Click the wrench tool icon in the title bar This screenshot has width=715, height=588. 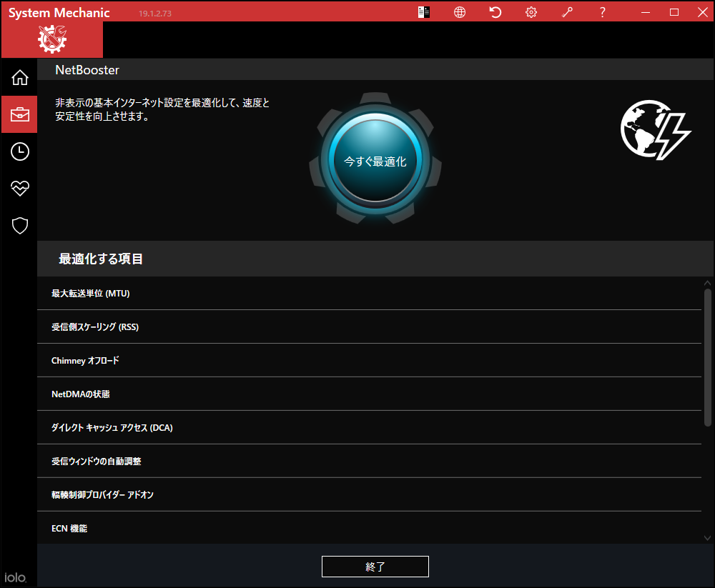pyautogui.click(x=567, y=12)
